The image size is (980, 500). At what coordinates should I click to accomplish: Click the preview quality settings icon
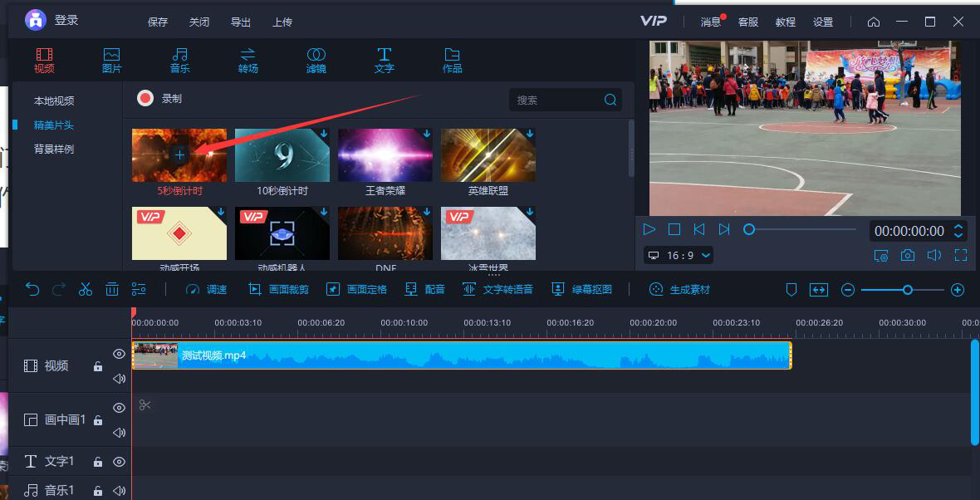pyautogui.click(x=881, y=255)
